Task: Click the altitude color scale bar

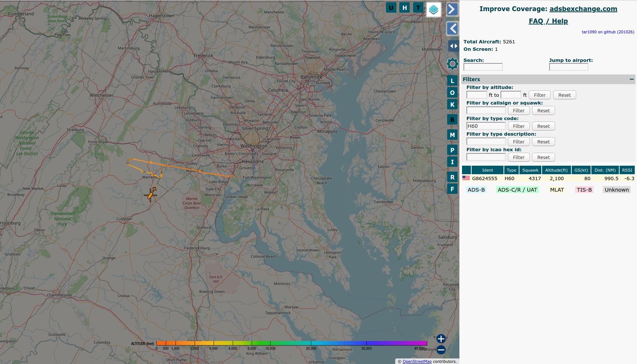Action: (x=292, y=343)
